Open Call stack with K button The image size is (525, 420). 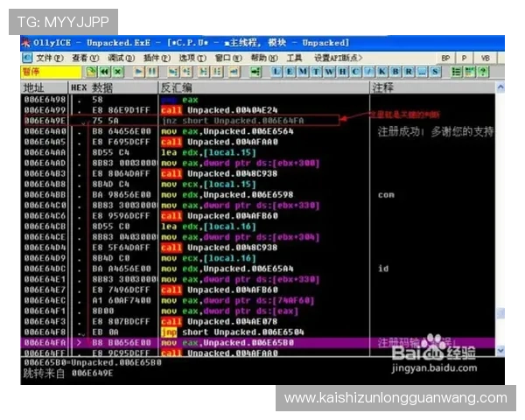(x=382, y=72)
